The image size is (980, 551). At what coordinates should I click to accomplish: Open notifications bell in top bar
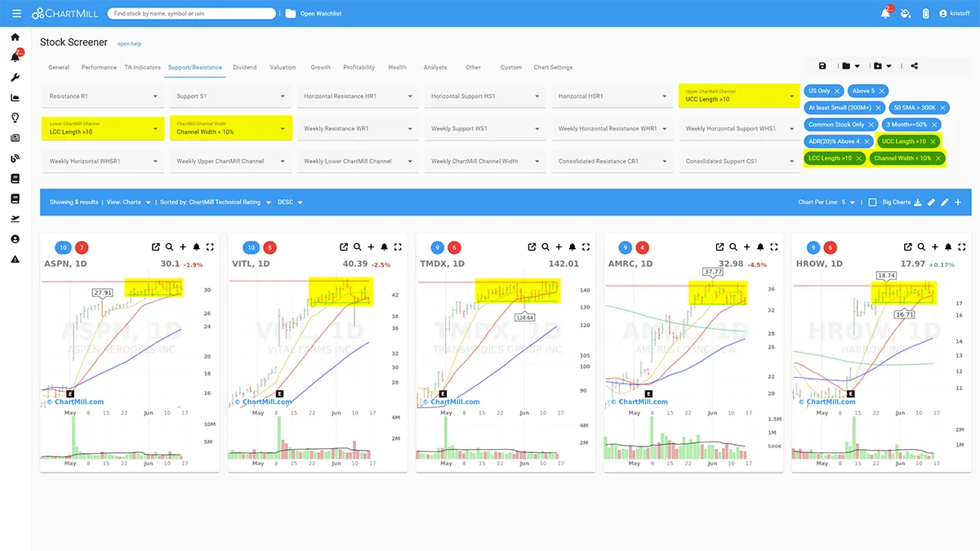(x=886, y=13)
